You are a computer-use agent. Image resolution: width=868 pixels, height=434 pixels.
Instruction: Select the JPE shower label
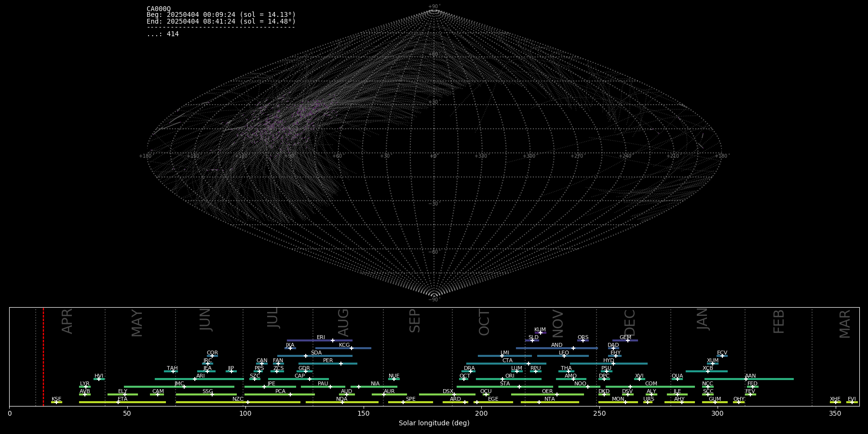pyautogui.click(x=271, y=384)
